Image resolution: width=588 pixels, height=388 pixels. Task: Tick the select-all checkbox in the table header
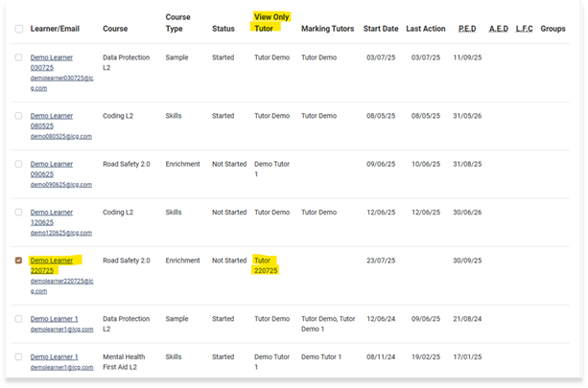[x=19, y=29]
